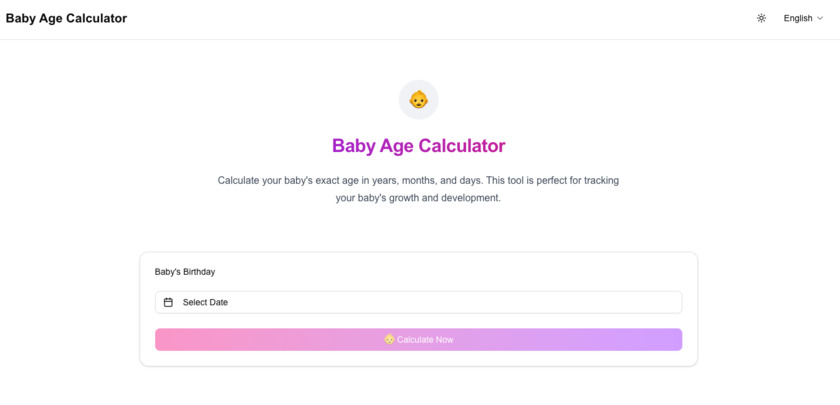This screenshot has width=840, height=405.
Task: Click the chevron arrow beside English
Action: click(821, 18)
